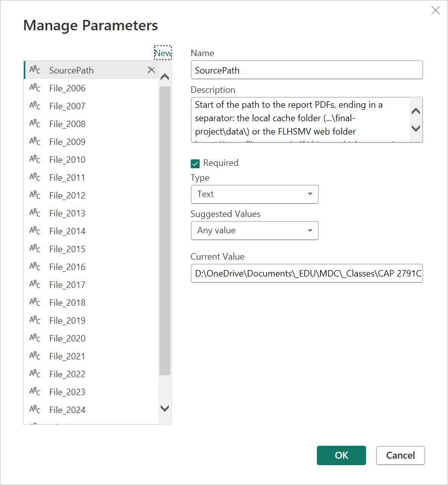
Task: Click ABC type icon beside File_2011
Action: tap(35, 177)
